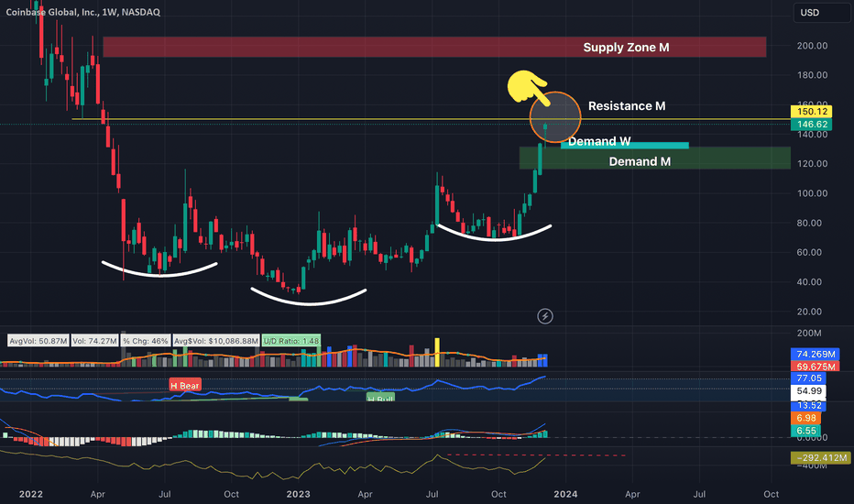
Task: Click the 2022 time axis label
Action: click(30, 494)
